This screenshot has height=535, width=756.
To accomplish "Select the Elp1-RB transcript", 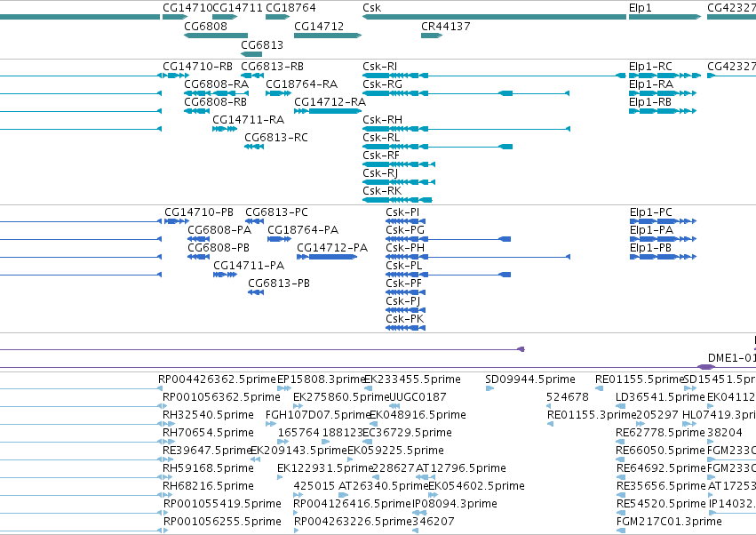I will pyautogui.click(x=663, y=111).
